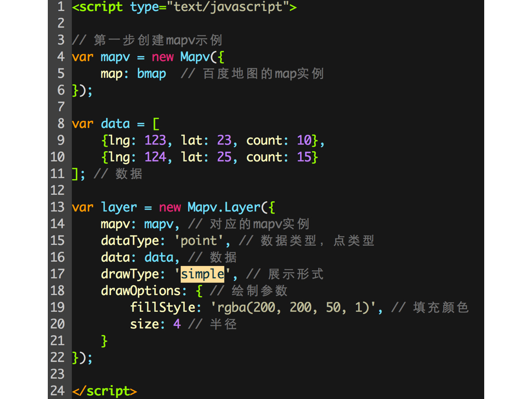Click the size value 4
The height and width of the screenshot is (399, 532).
click(177, 324)
